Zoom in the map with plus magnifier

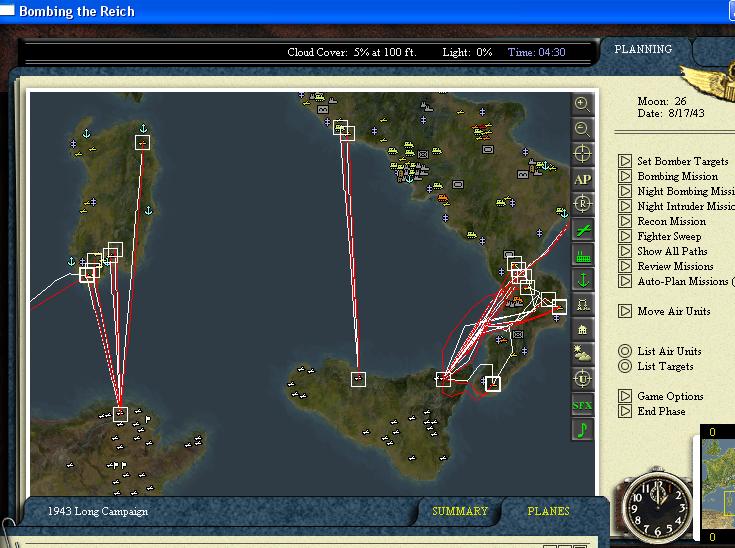582,104
